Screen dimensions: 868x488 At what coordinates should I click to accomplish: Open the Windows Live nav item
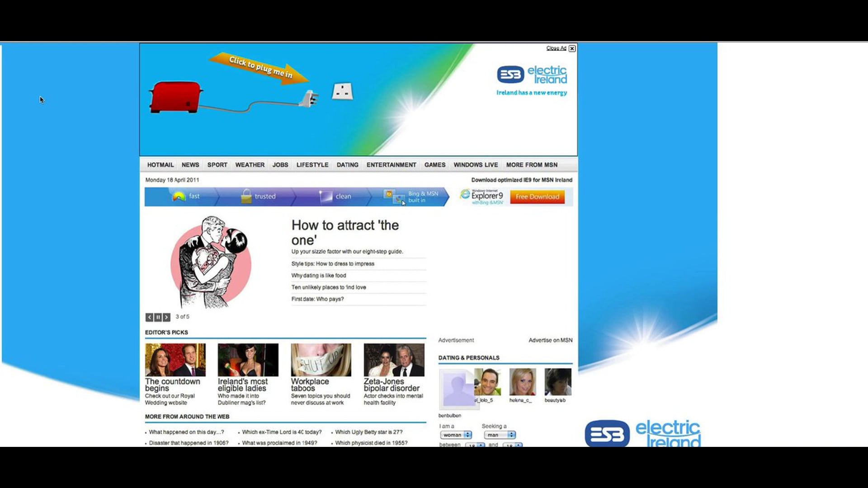pos(476,165)
